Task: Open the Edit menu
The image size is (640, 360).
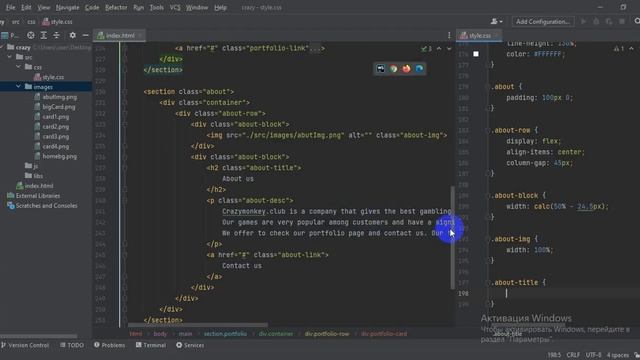Action: tap(26, 7)
